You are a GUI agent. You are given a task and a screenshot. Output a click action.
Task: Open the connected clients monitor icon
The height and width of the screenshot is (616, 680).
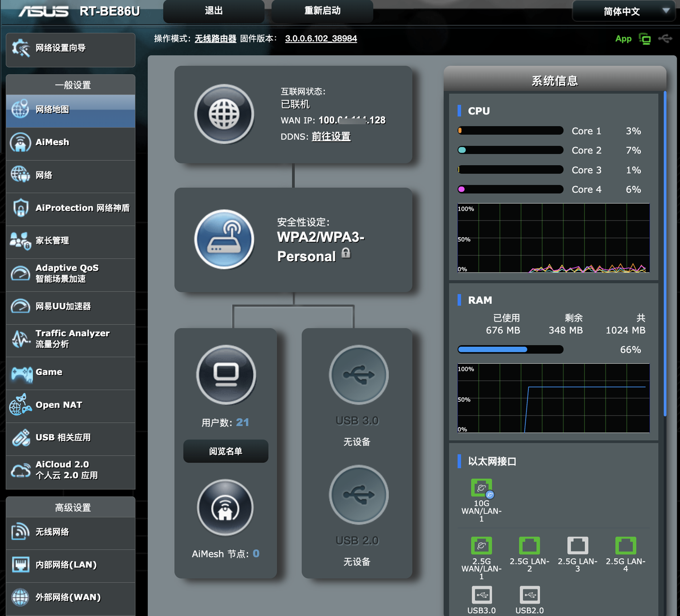coord(226,375)
